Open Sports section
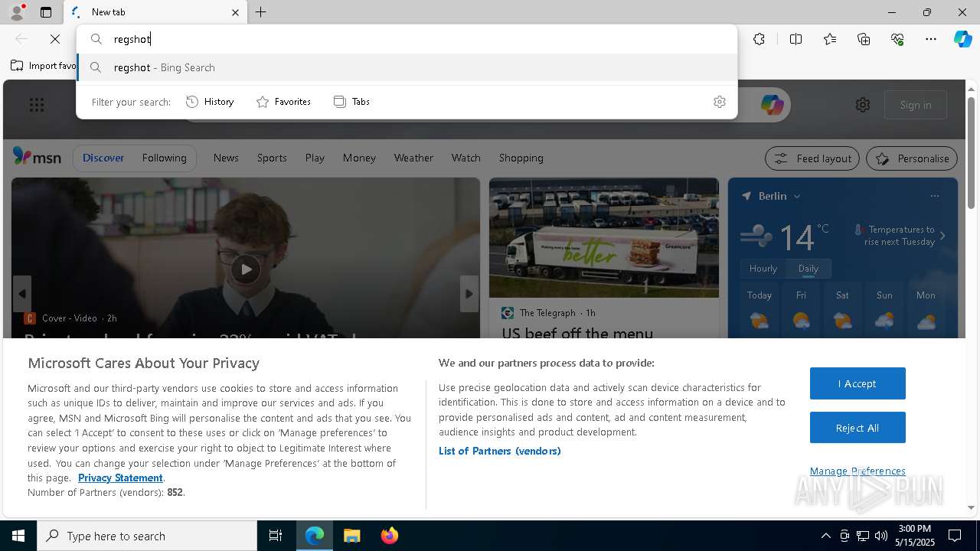The height and width of the screenshot is (551, 980). point(272,158)
